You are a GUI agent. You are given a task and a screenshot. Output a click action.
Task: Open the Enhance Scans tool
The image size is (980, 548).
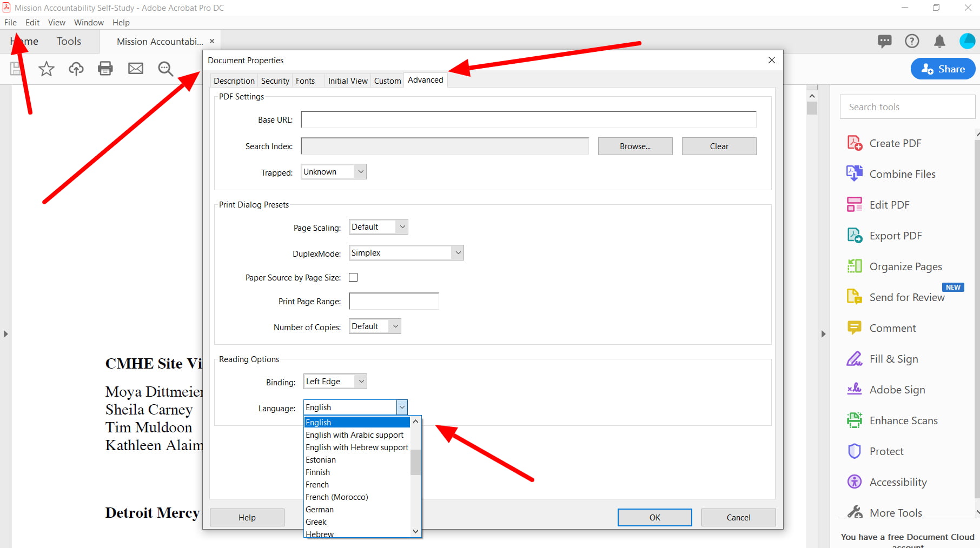pos(892,420)
